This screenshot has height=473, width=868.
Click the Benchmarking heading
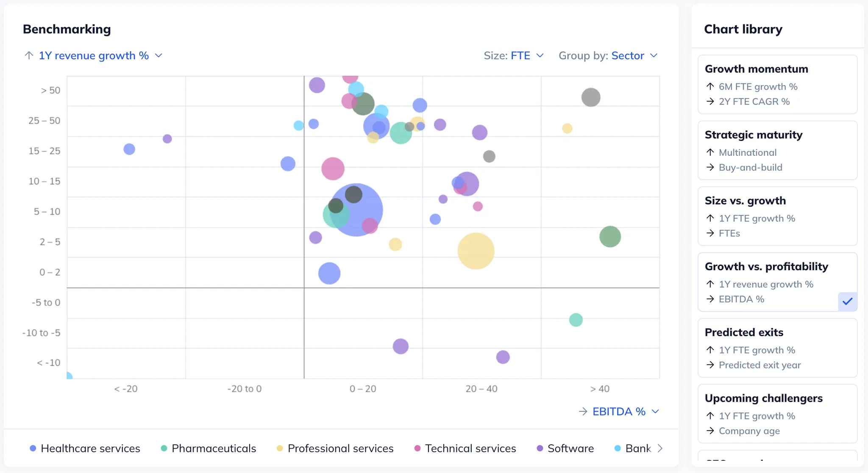[x=67, y=29]
